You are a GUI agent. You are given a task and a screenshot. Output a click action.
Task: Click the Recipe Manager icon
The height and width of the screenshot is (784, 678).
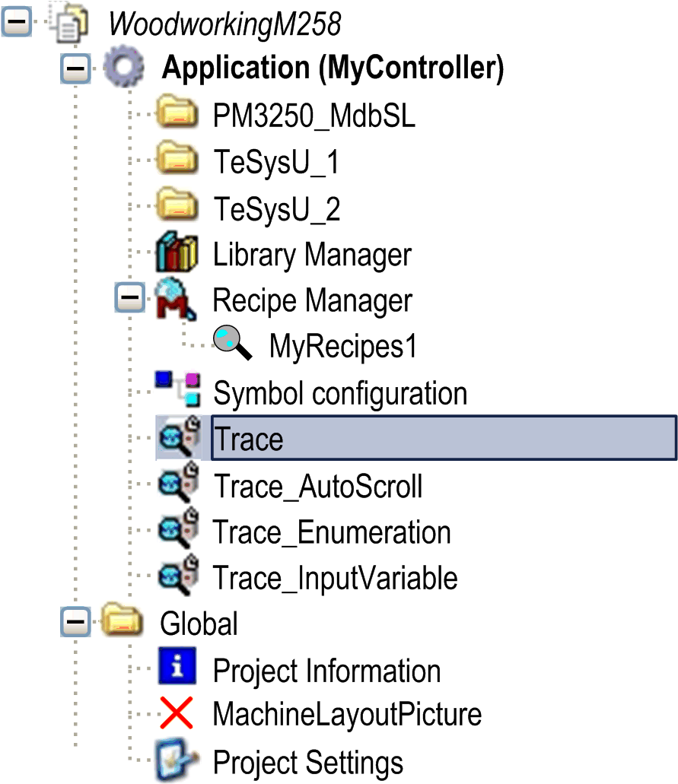tap(177, 300)
